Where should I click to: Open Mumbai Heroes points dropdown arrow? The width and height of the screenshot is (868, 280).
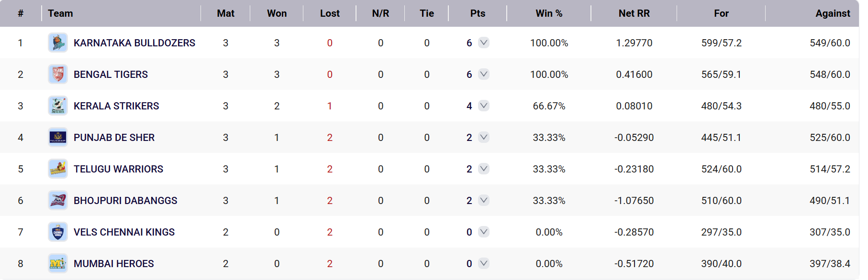pos(484,263)
